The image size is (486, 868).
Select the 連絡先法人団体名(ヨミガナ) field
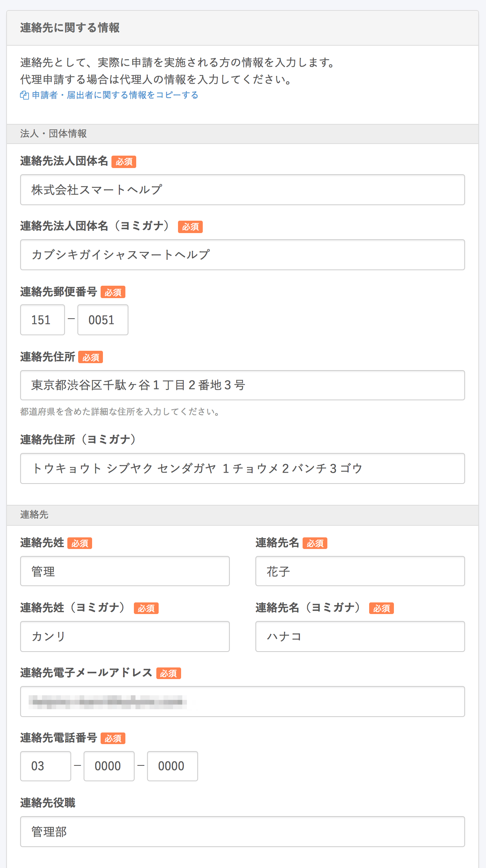pos(243,255)
